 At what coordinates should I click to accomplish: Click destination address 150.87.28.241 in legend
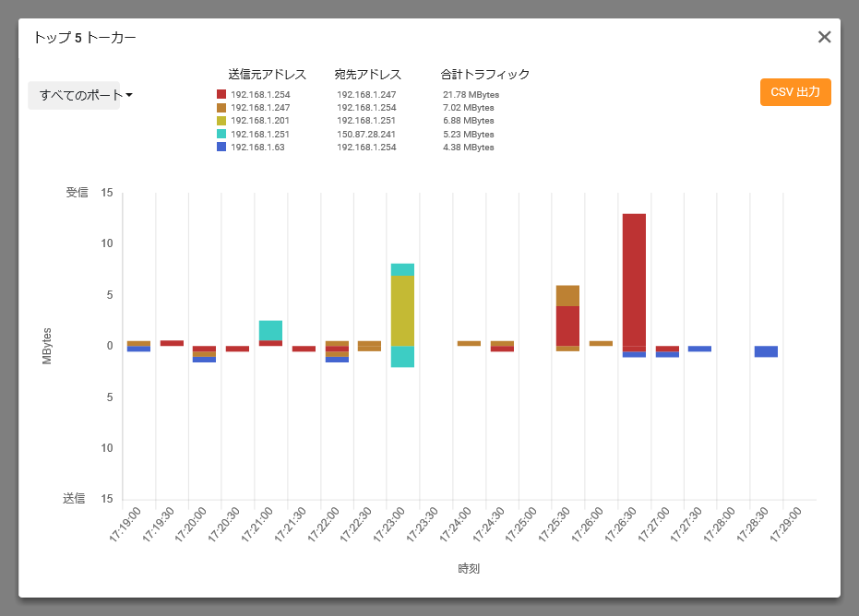tap(366, 134)
